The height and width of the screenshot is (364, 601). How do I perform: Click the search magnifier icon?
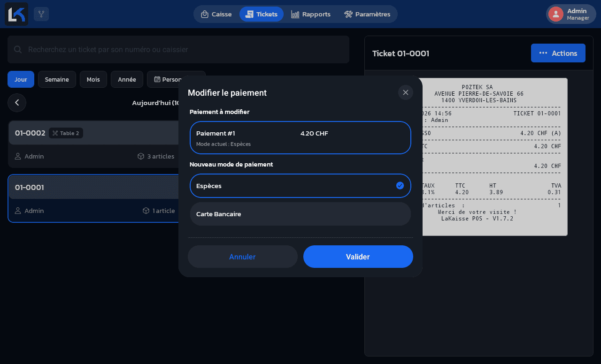[x=18, y=49]
